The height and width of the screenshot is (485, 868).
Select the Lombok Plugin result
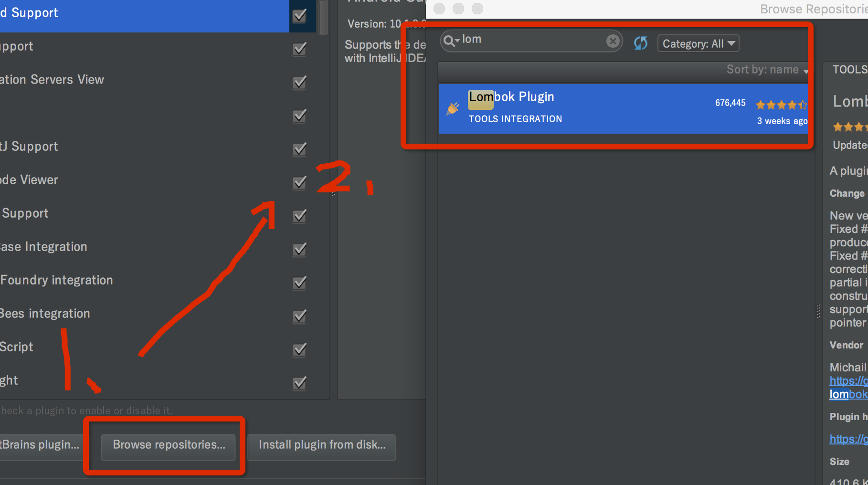tap(623, 108)
